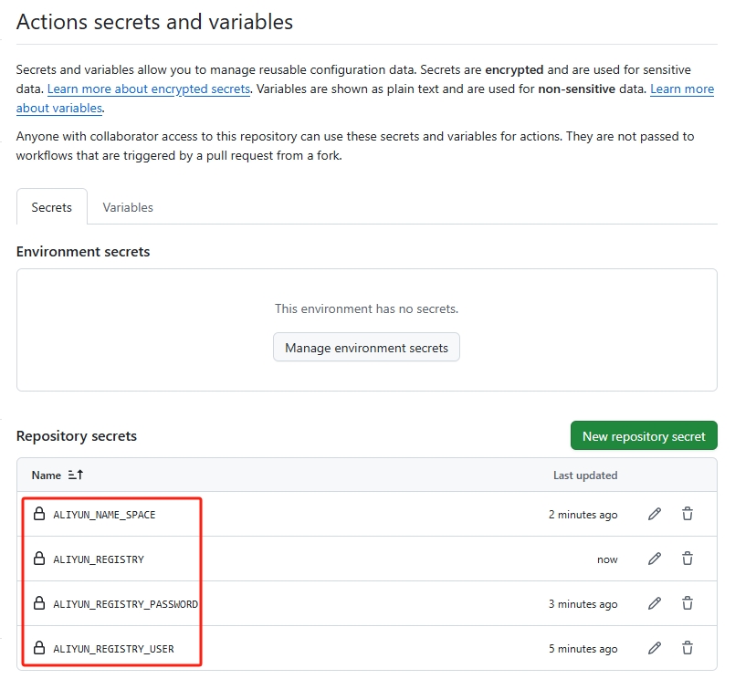Delete the ALIYUN_REGISTRY_PASSWORD secret trash icon
Screen dimensions: 735x700
click(688, 604)
